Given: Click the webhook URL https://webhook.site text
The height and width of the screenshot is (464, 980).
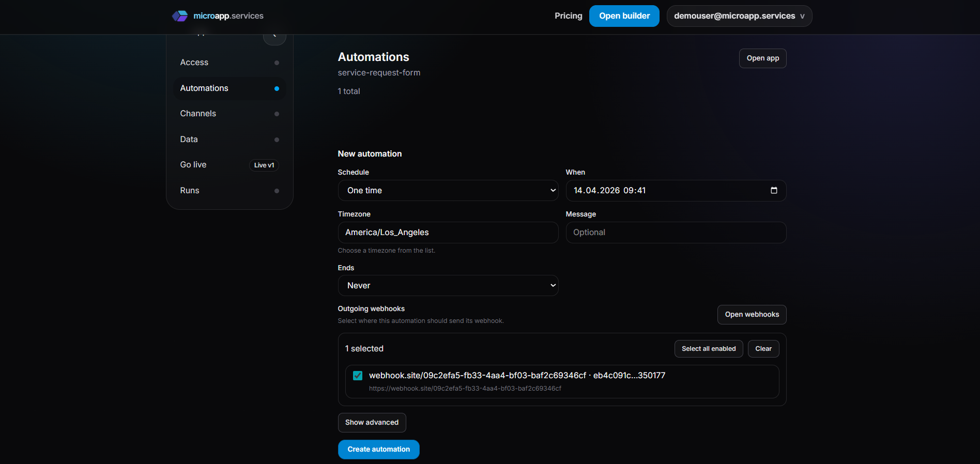Looking at the screenshot, I should (x=465, y=389).
